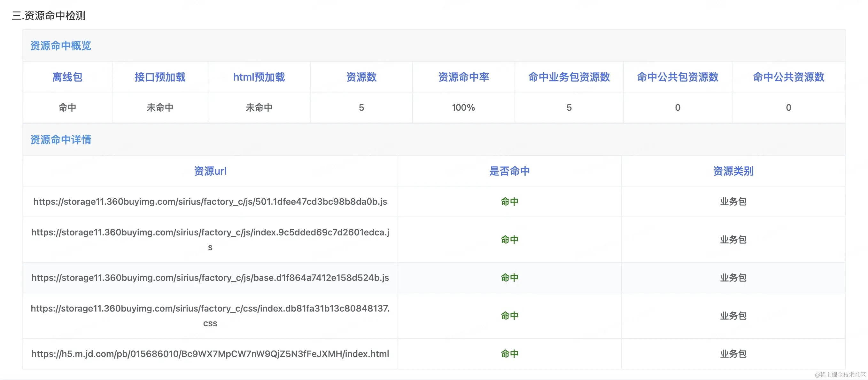This screenshot has width=868, height=380.
Task: Click the 命中业务包资源数 column header
Action: point(569,77)
